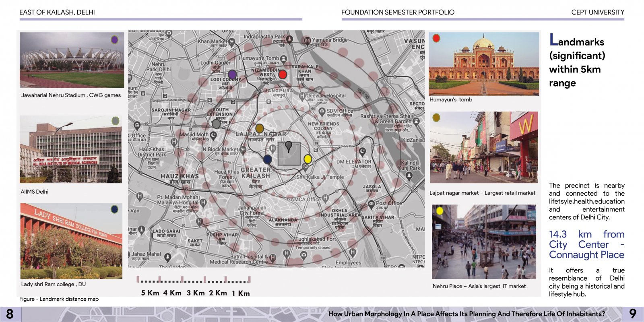Click yellow dot on Nehru Place photo

tap(440, 211)
